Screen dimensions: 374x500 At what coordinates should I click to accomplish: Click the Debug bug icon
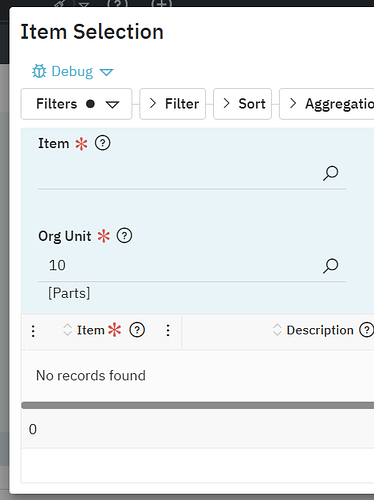(x=39, y=71)
